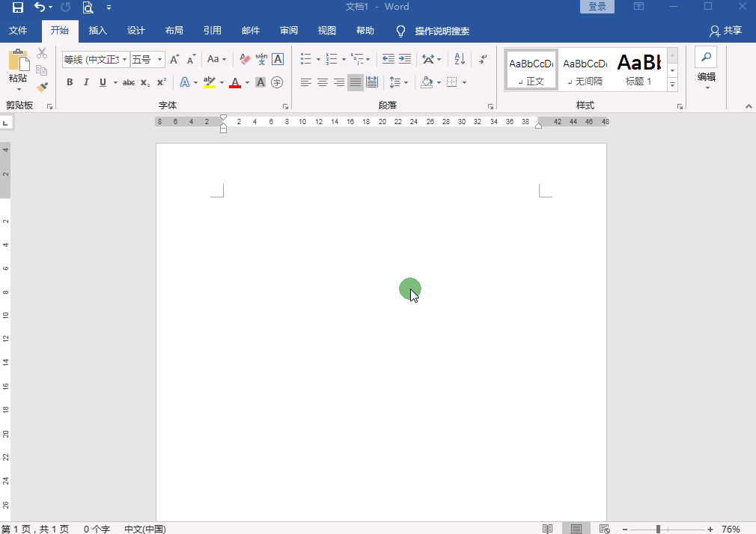This screenshot has height=534, width=756.
Task: Toggle Underline formatting
Action: [x=103, y=82]
